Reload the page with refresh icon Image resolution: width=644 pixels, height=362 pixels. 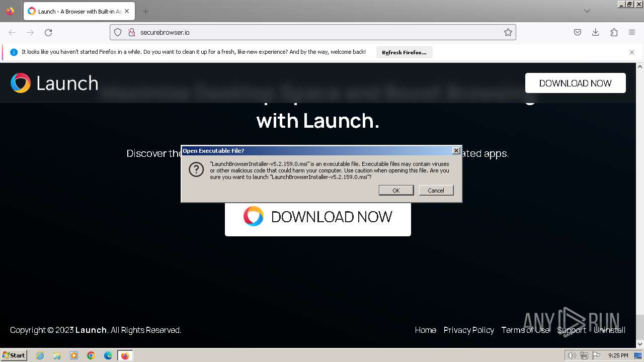pos(48,32)
